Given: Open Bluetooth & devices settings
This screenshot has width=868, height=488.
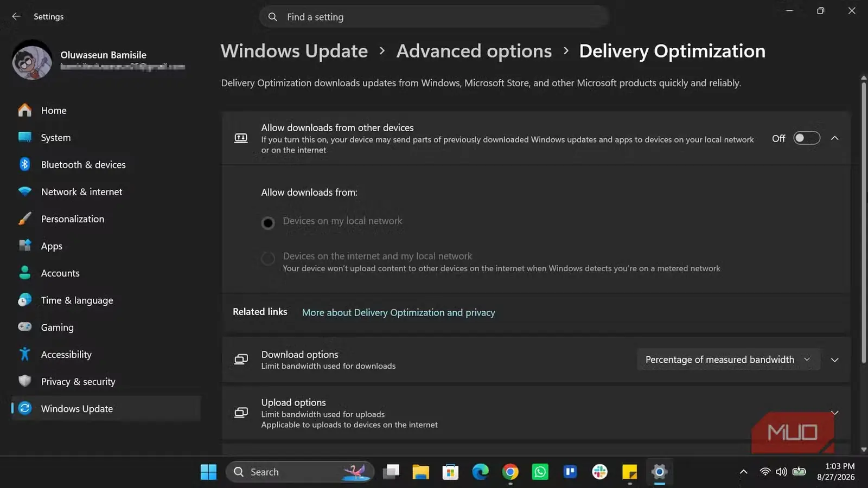Looking at the screenshot, I should tap(106, 165).
